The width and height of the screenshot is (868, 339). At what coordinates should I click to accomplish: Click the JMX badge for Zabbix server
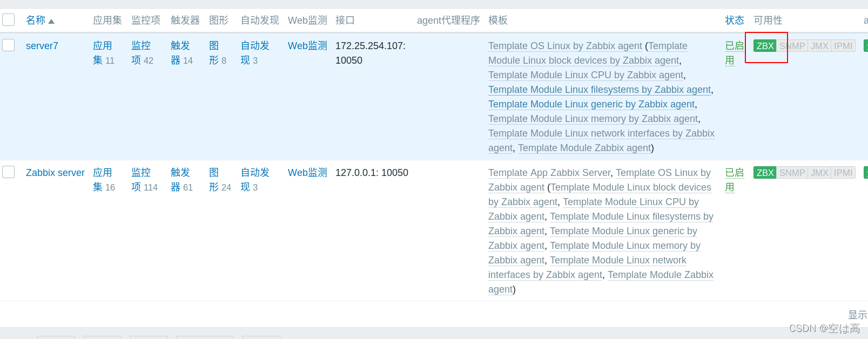click(x=819, y=173)
